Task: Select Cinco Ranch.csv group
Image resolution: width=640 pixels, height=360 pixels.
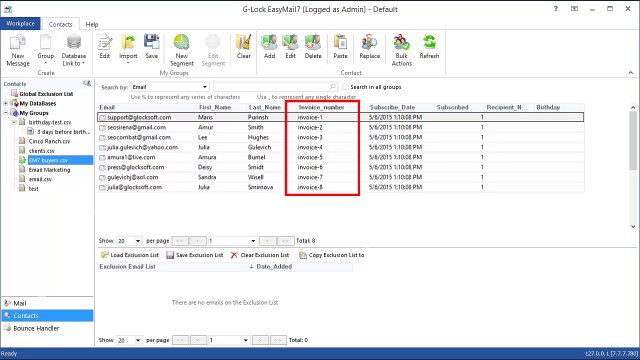Action: tap(49, 141)
